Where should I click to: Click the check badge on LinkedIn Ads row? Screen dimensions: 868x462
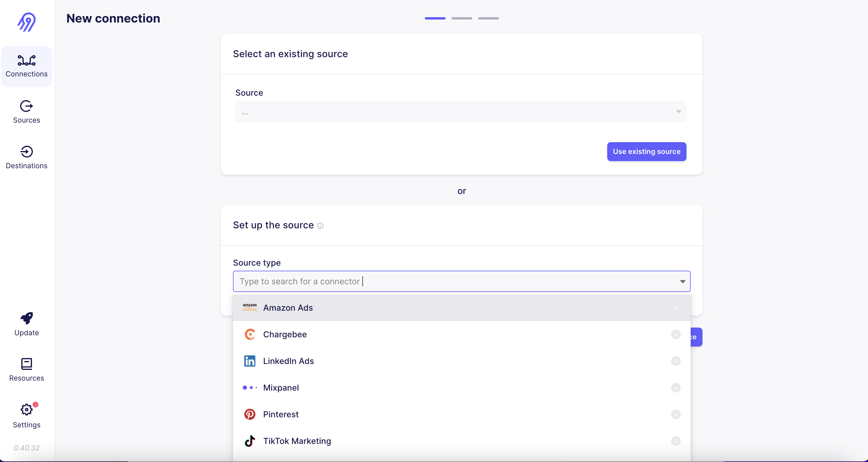[676, 361]
